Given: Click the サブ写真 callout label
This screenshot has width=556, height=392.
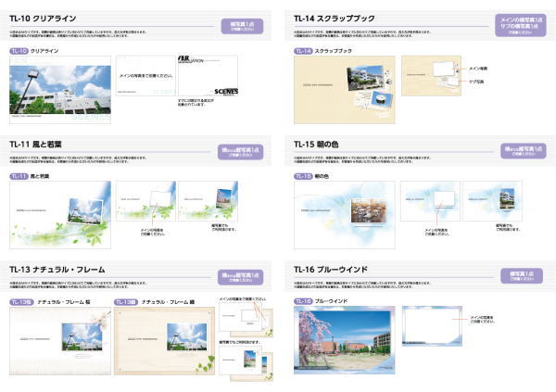Looking at the screenshot, I should pos(476,82).
